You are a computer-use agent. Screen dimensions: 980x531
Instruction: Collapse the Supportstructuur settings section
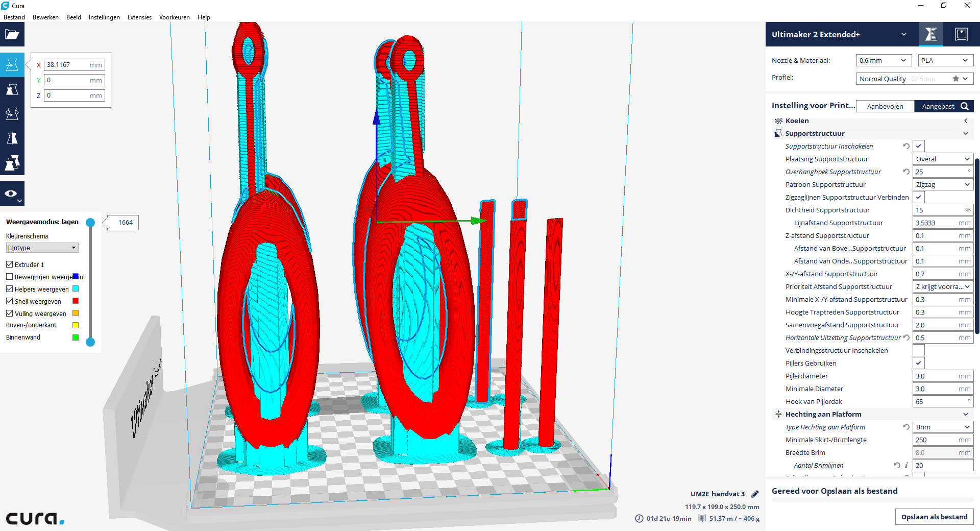(966, 133)
